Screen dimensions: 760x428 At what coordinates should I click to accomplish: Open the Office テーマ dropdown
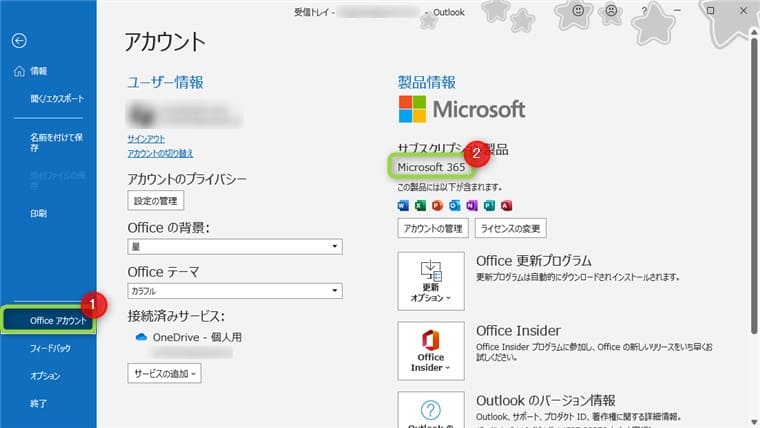(x=235, y=291)
